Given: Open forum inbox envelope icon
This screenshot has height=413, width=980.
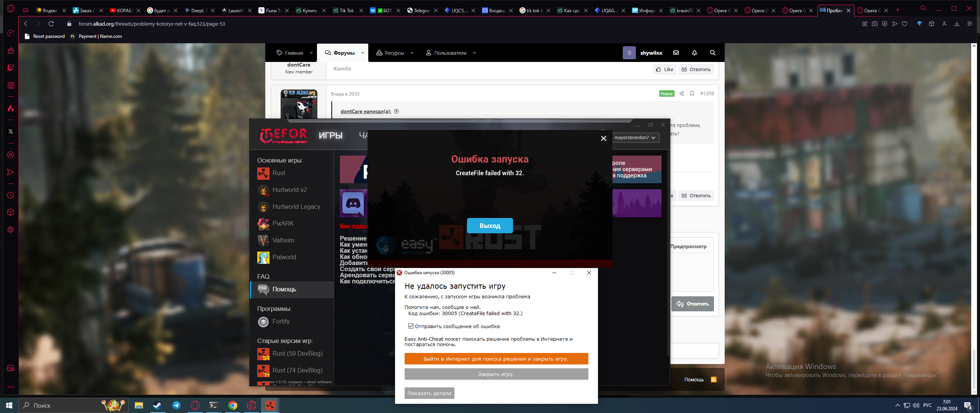Looking at the screenshot, I should 676,53.
